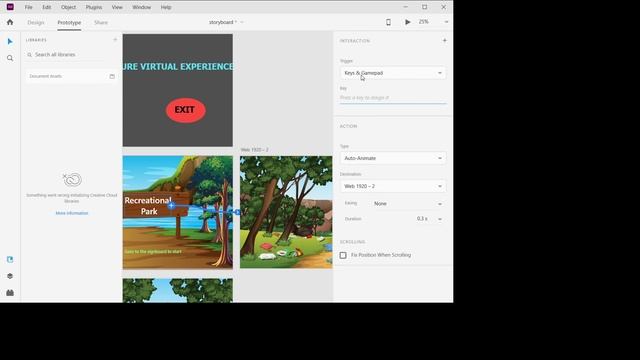The width and height of the screenshot is (640, 360).
Task: Close the Adobe XD window
Action: (444, 7)
